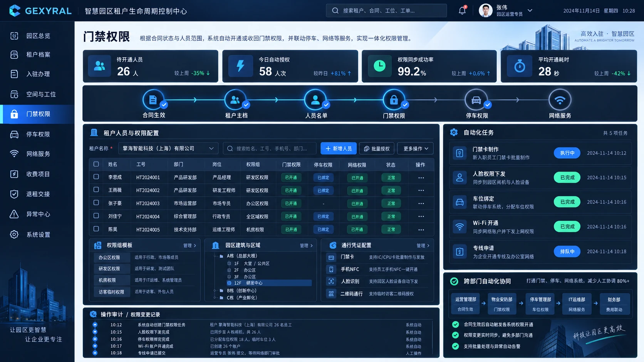Open 管理 link for 权限组模板
The width and height of the screenshot is (644, 362).
pos(190,245)
